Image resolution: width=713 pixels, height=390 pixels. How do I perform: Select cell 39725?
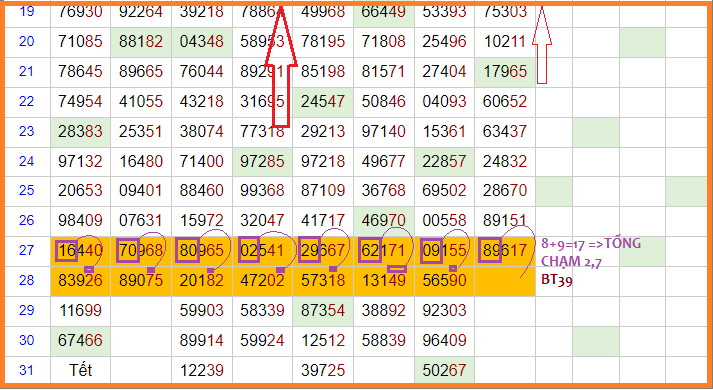tap(323, 370)
